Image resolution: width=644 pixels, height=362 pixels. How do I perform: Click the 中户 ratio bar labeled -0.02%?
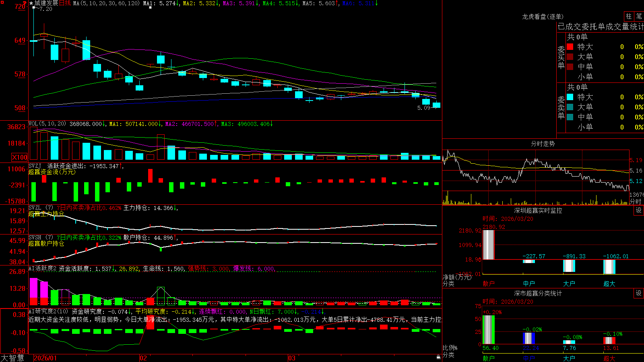(x=529, y=338)
